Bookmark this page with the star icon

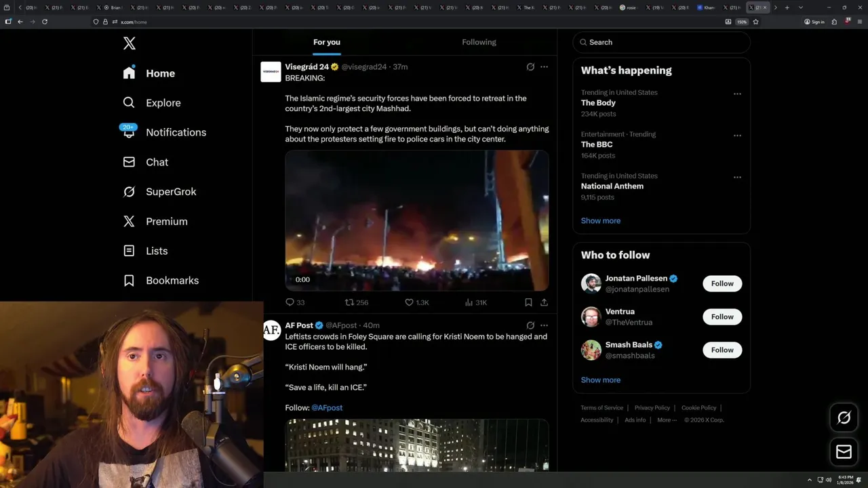click(755, 22)
